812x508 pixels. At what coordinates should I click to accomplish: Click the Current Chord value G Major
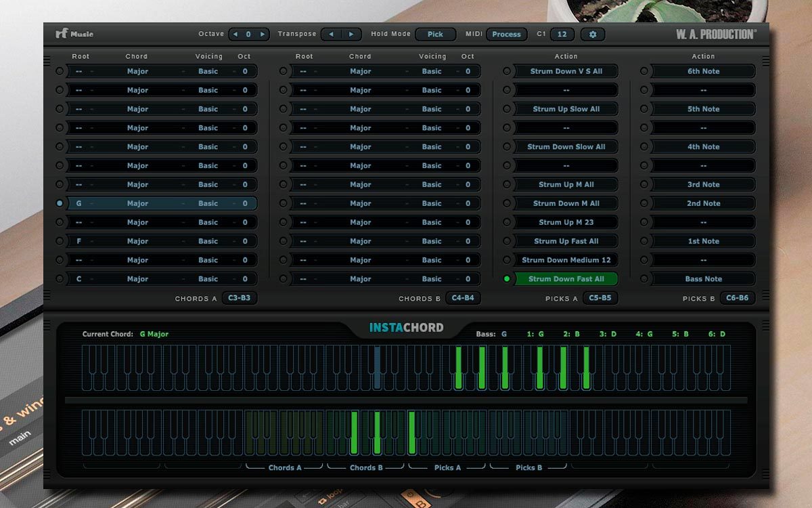coord(154,334)
